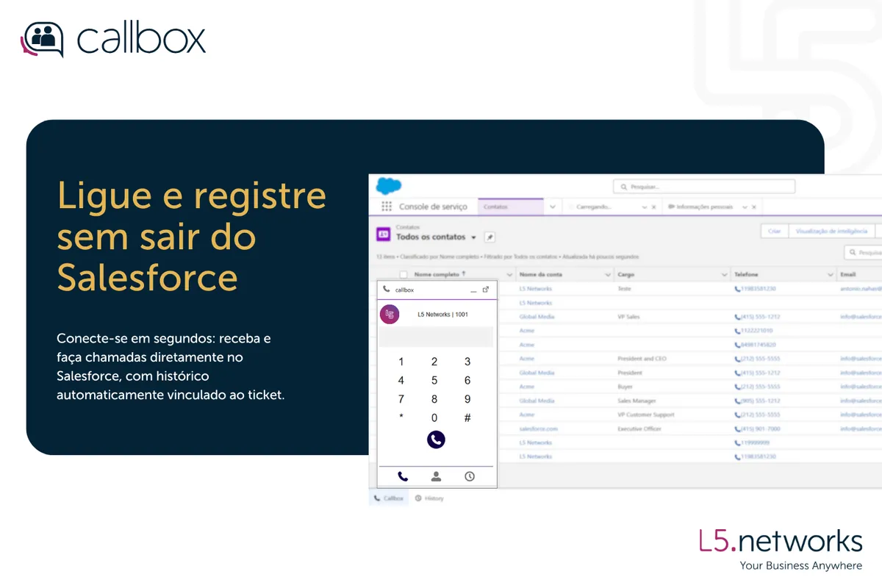
Task: Click Visualização de inteligência button
Action: tap(831, 231)
